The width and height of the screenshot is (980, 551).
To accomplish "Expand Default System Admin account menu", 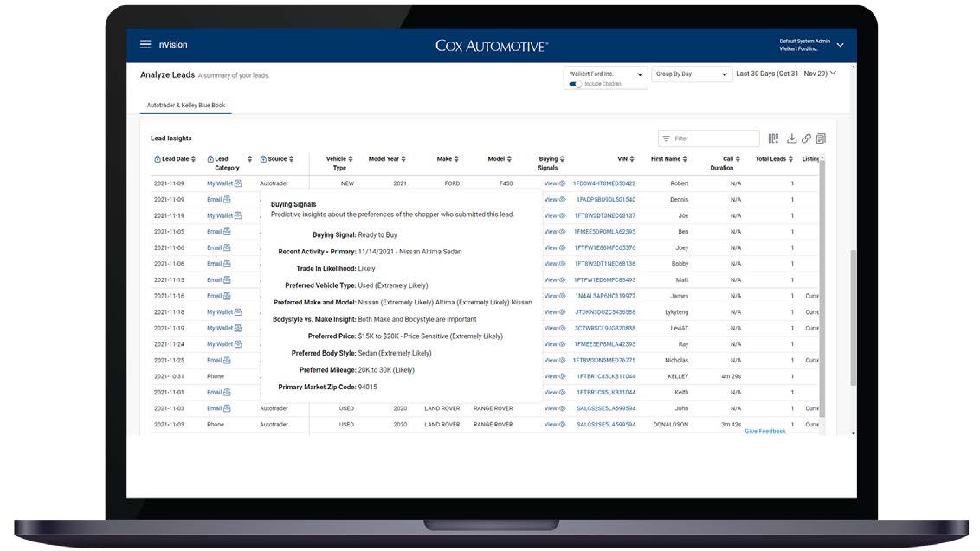I will (x=840, y=45).
